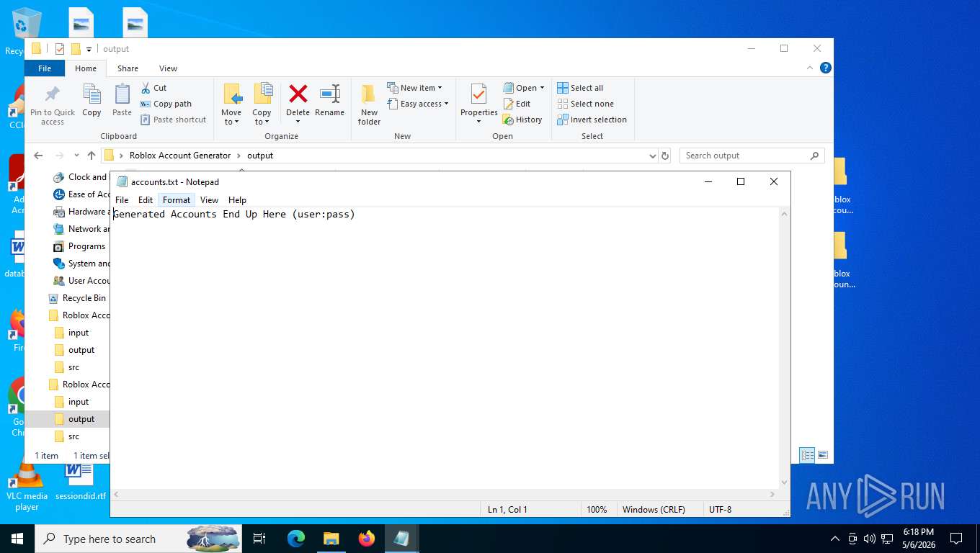Click Select all in ribbon
The image size is (980, 553).
pos(580,88)
